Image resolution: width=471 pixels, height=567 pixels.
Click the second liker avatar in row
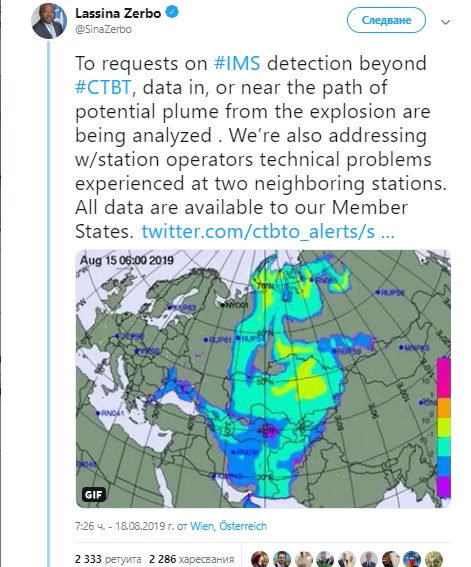tap(282, 559)
